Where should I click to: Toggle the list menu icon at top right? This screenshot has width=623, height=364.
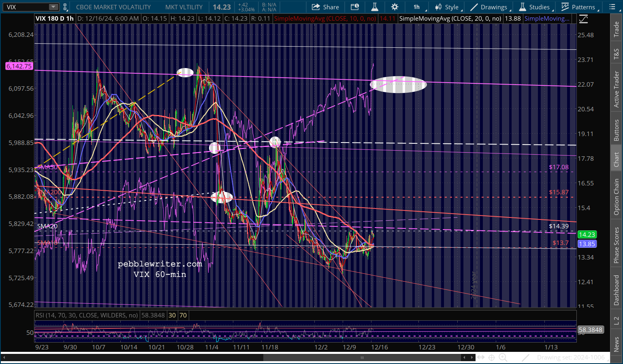[x=612, y=7]
